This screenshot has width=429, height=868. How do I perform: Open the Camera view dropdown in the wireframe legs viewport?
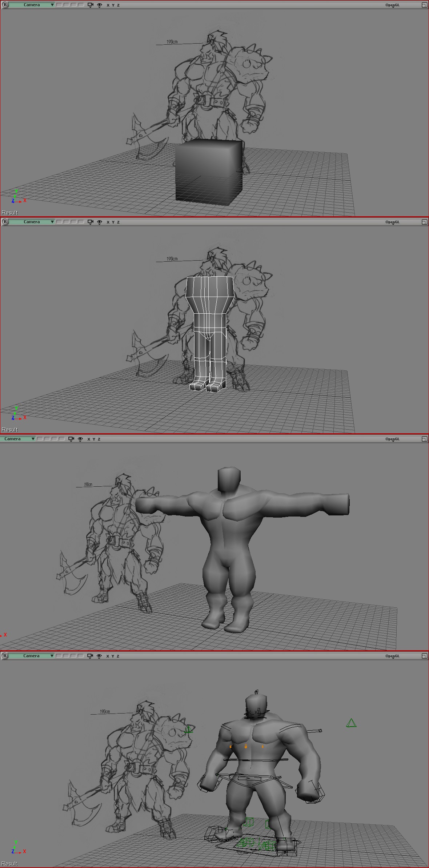click(32, 222)
